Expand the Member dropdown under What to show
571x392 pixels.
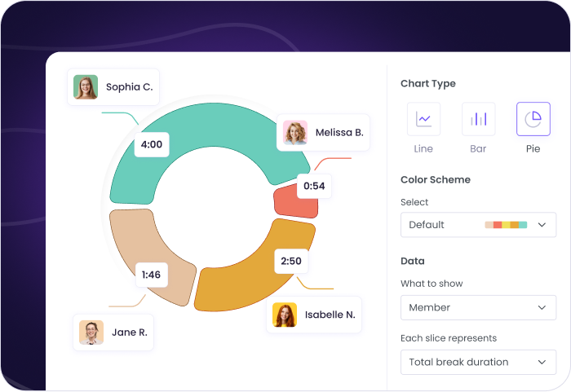[x=477, y=308]
